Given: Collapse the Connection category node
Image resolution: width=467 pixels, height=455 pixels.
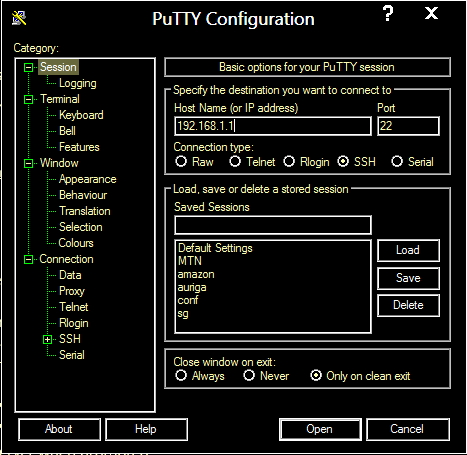Looking at the screenshot, I should click(x=28, y=259).
